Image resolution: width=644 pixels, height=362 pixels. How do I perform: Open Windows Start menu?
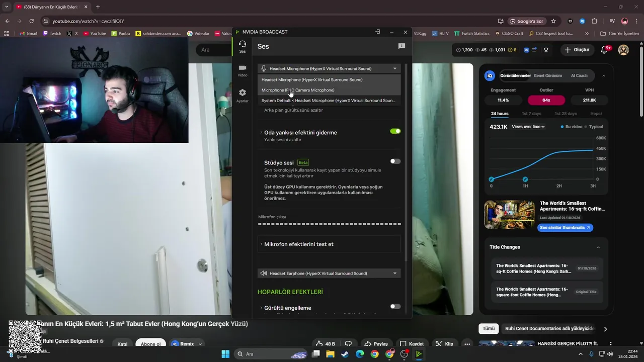pyautogui.click(x=225, y=354)
